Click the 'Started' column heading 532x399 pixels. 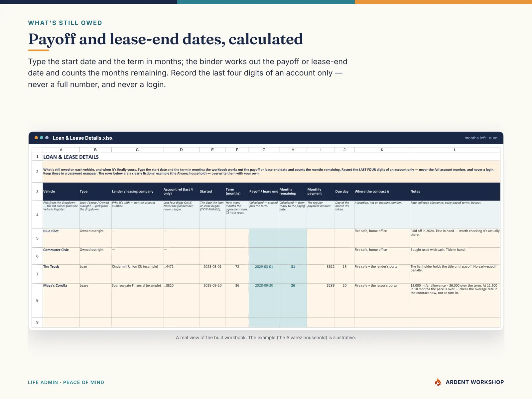(x=212, y=192)
